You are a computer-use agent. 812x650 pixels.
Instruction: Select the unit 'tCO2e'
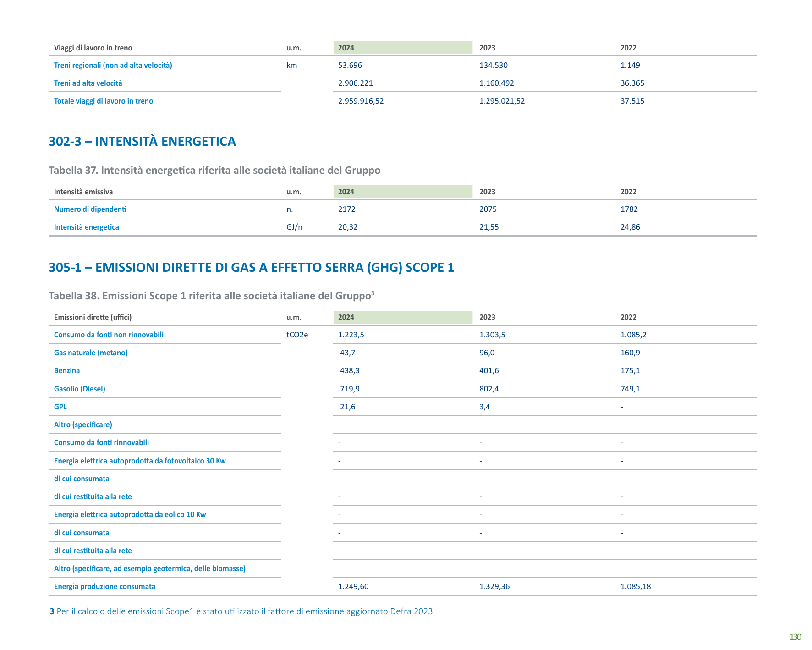point(297,335)
